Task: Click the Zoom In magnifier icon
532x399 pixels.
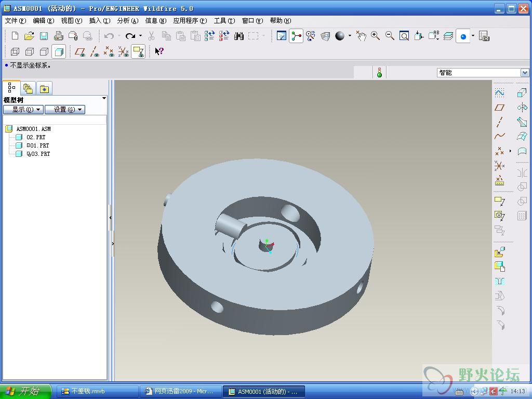Action: (x=375, y=36)
